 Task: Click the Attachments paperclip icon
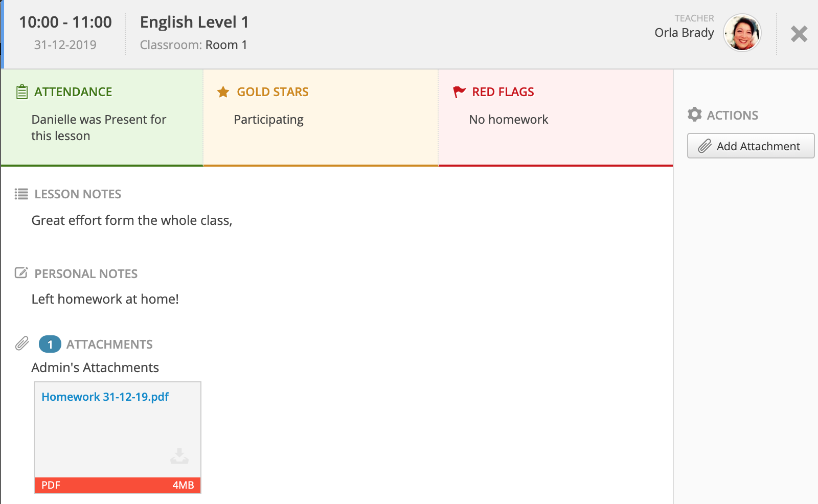(x=22, y=344)
